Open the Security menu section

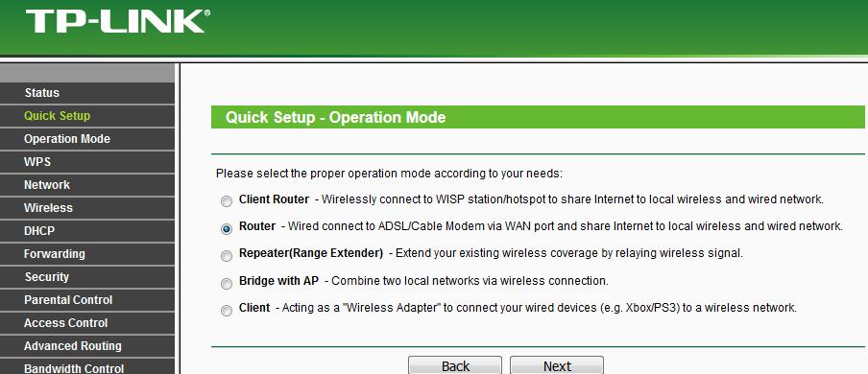coord(87,277)
